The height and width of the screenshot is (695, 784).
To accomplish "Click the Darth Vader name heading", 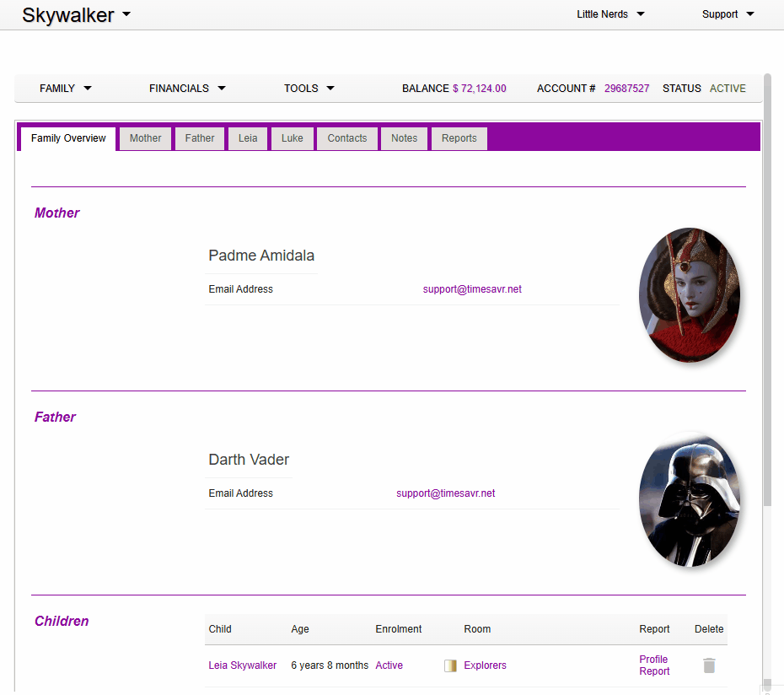I will 249,460.
